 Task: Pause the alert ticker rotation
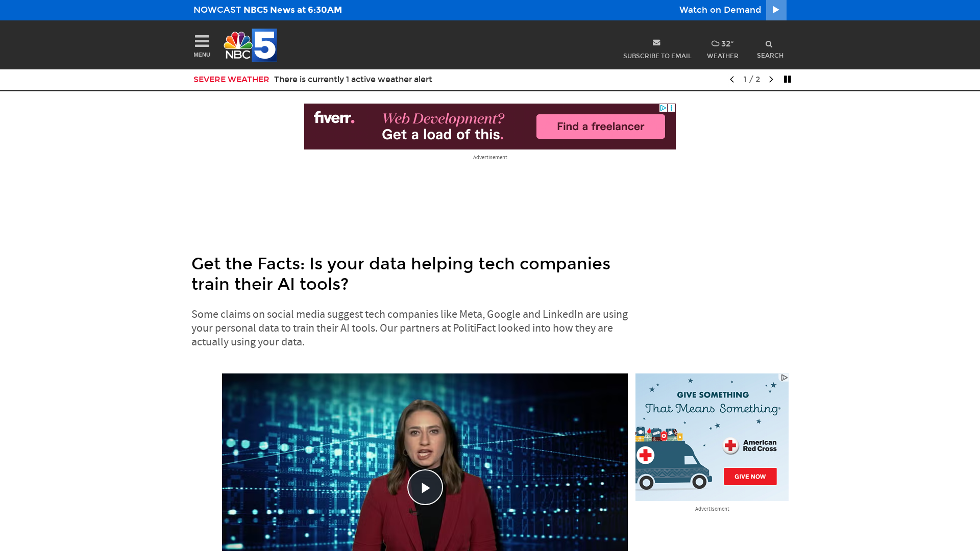(788, 79)
